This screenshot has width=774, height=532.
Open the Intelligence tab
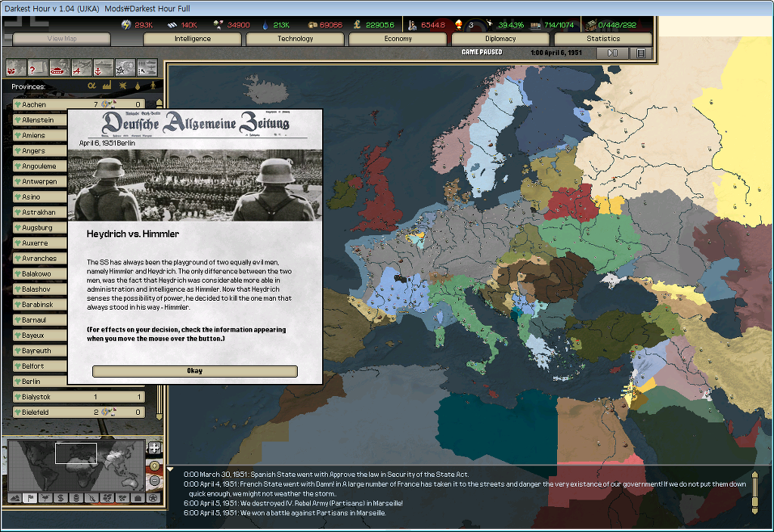click(193, 39)
